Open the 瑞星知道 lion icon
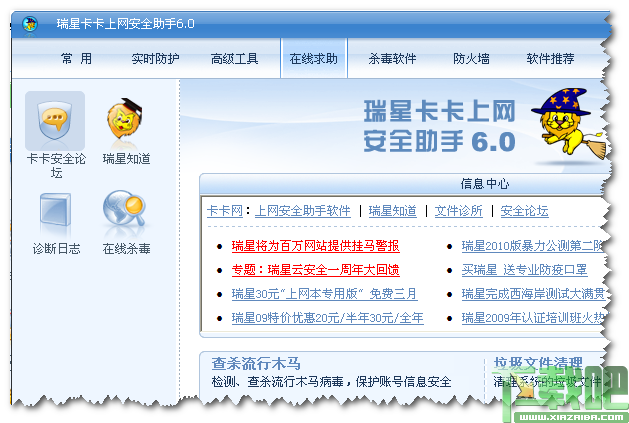This screenshot has width=629, height=423. 125,120
